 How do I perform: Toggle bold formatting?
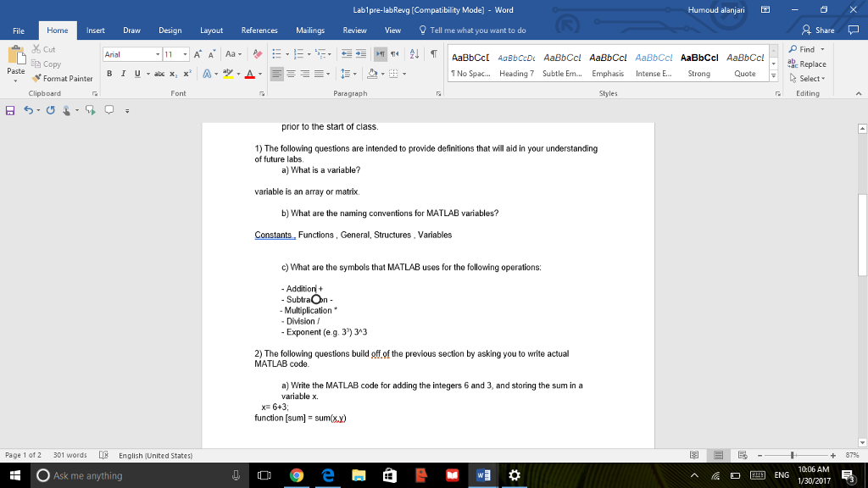tap(109, 72)
